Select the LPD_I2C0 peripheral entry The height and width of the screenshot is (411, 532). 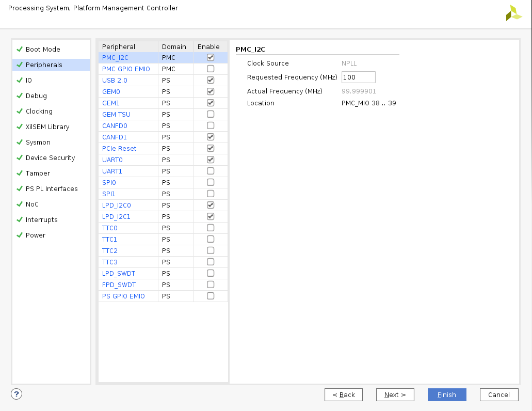(116, 206)
